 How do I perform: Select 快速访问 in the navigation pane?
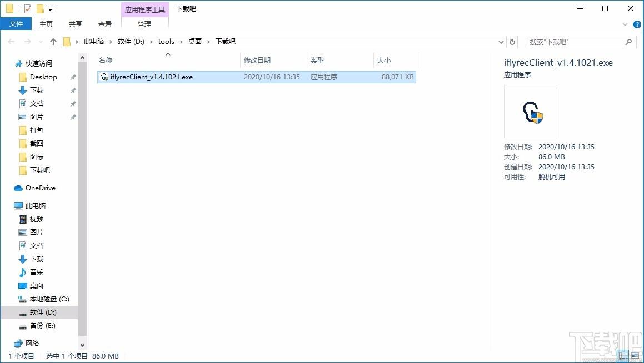pos(38,64)
